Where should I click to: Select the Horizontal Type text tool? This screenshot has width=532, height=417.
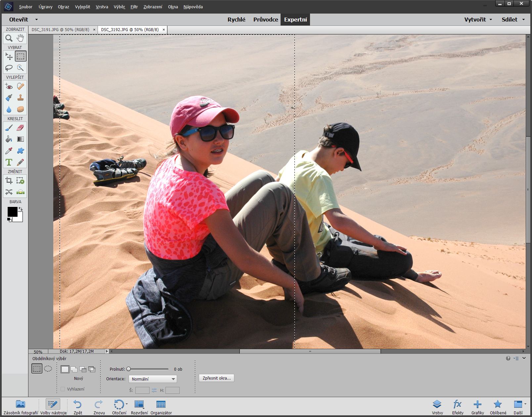coord(9,162)
